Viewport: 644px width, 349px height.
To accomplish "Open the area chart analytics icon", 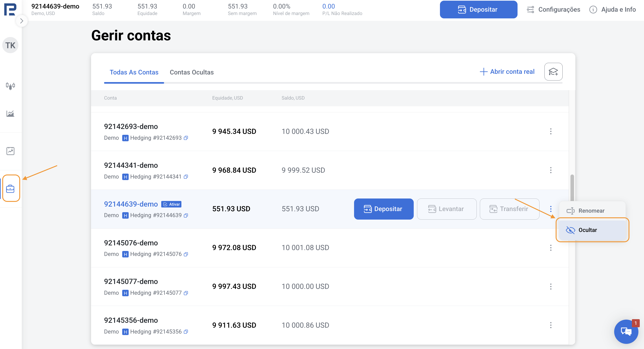I will (x=10, y=114).
